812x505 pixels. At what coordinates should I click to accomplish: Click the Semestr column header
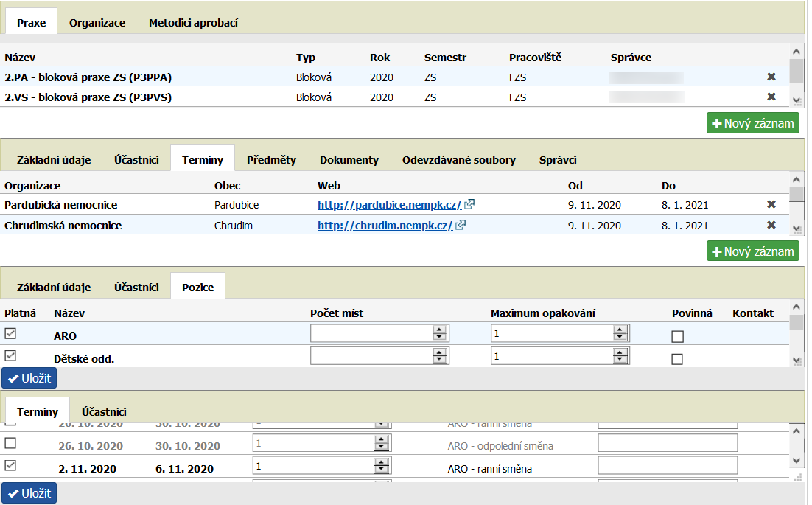coord(445,58)
